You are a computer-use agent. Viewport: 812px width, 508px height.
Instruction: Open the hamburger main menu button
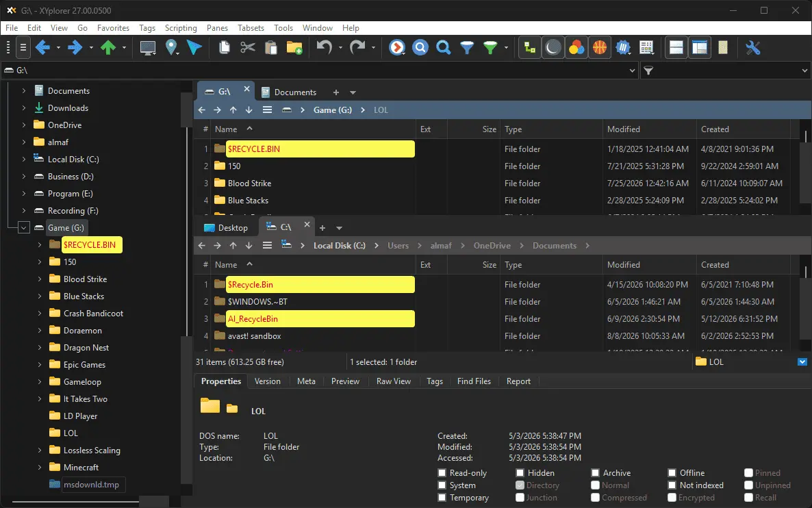point(23,48)
